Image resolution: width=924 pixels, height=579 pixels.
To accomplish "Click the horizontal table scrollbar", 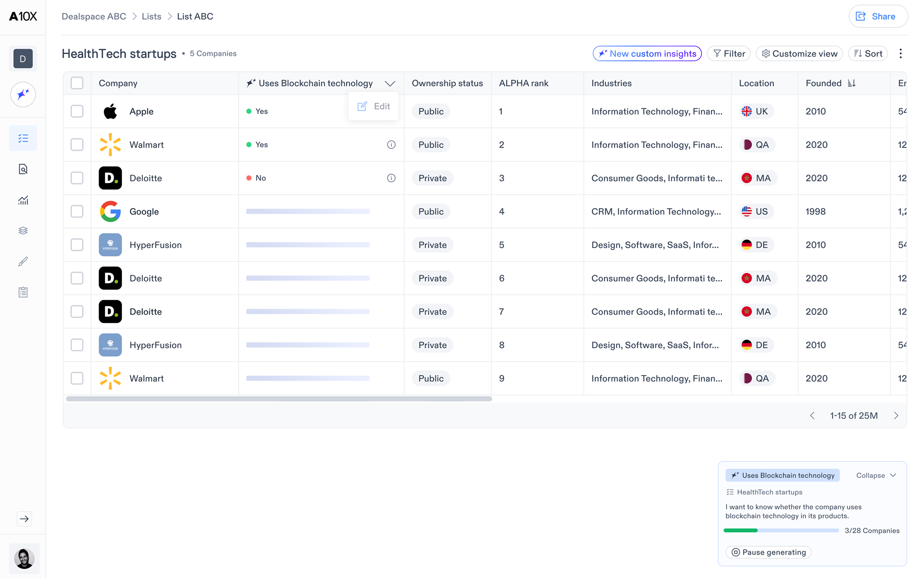I will pyautogui.click(x=279, y=399).
